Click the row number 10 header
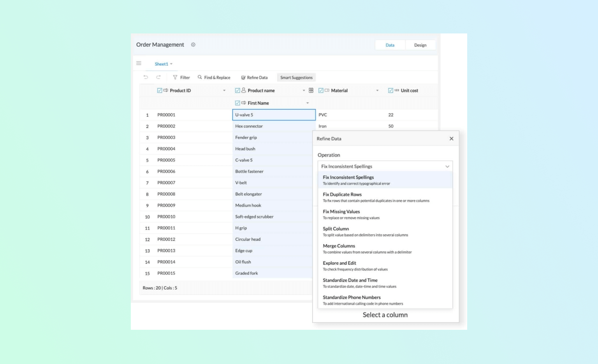Screen dimensions: 598x364 coord(147,217)
